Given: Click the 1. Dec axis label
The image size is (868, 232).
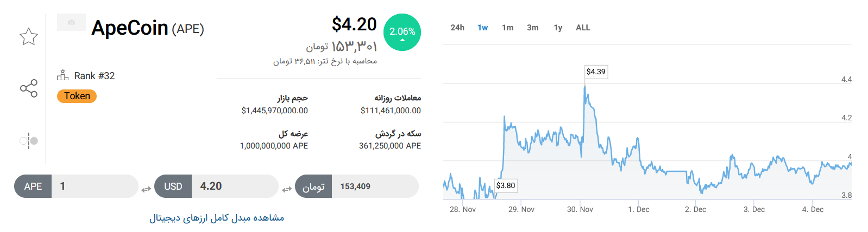Looking at the screenshot, I should (x=639, y=209).
